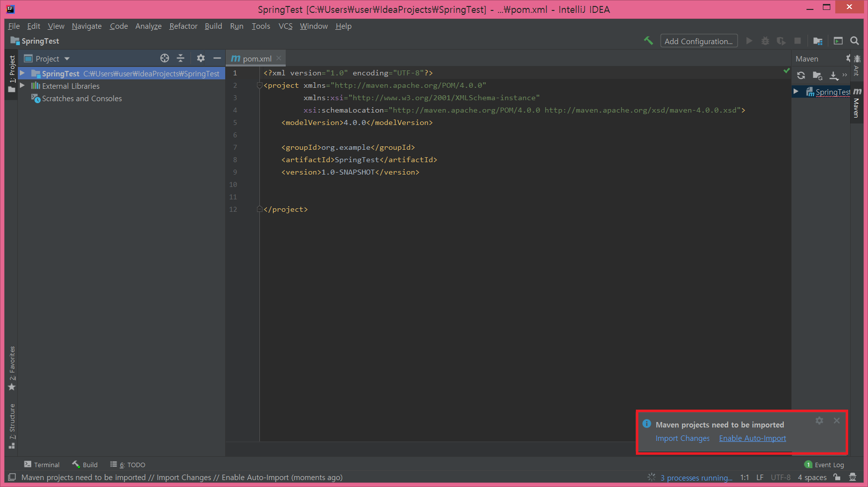
Task: Open the 4 spaces indent selector
Action: click(x=812, y=478)
